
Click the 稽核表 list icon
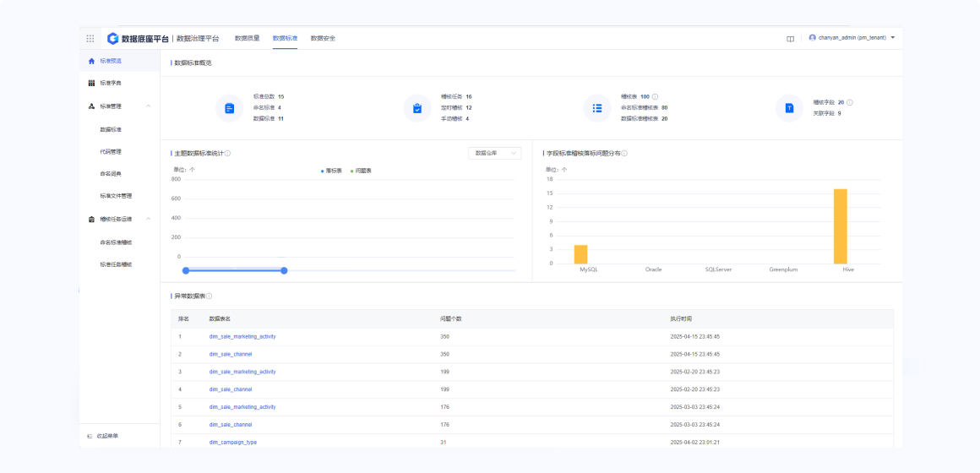click(x=597, y=108)
